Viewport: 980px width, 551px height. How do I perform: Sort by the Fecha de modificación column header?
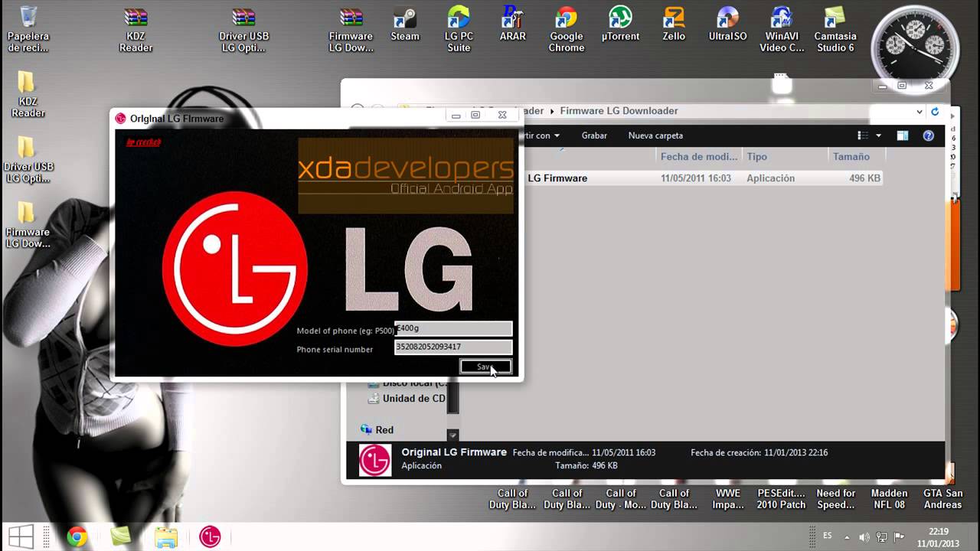pos(698,156)
